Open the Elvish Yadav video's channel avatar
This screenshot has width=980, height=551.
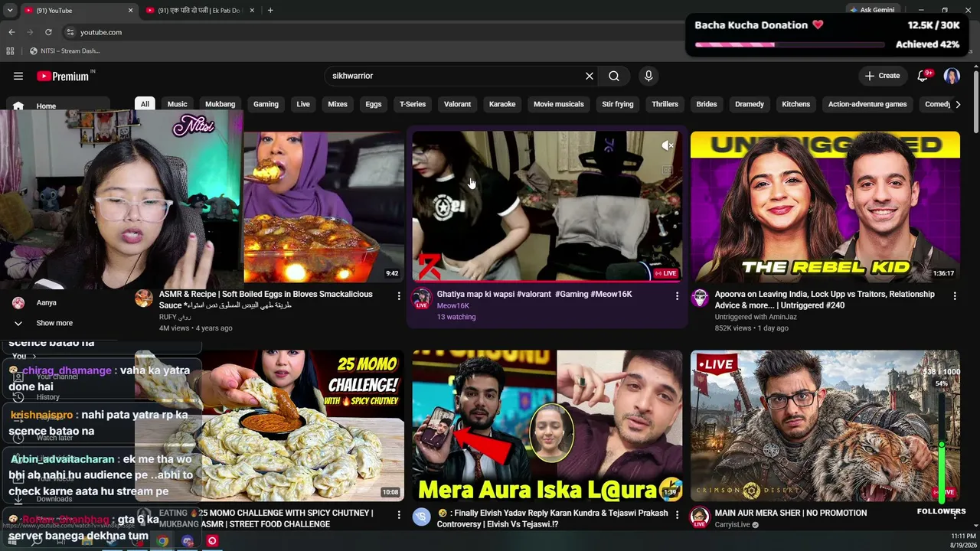tap(421, 517)
